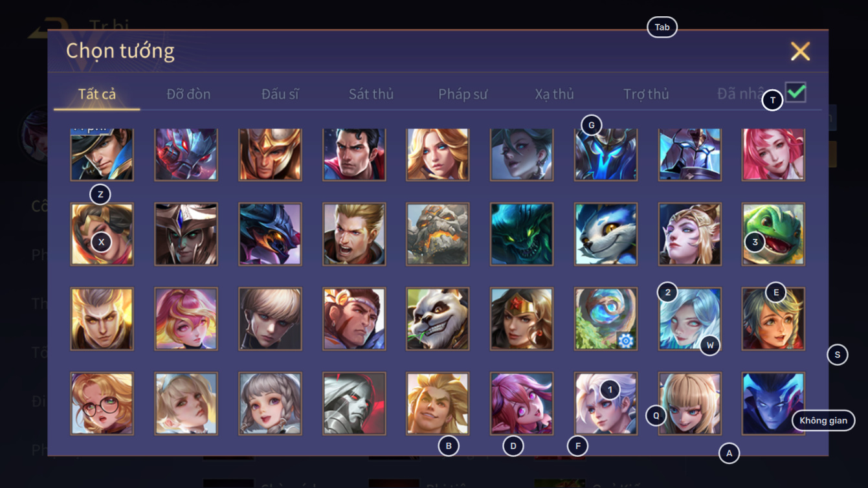868x488 pixels.
Task: Switch to the Đỡ đòn tab
Action: (188, 94)
